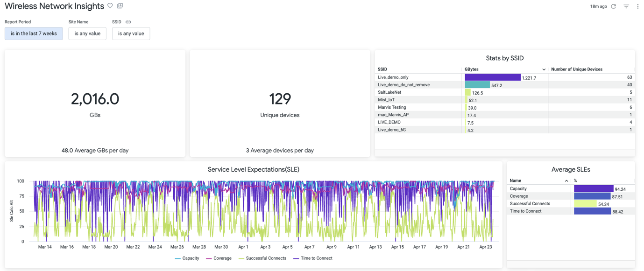Select the SaltLakeNet row in Stats by SSID
644x271 pixels.
[389, 92]
